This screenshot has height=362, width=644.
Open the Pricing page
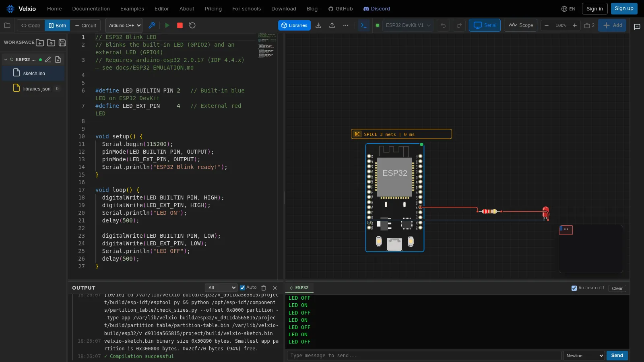[x=213, y=8]
